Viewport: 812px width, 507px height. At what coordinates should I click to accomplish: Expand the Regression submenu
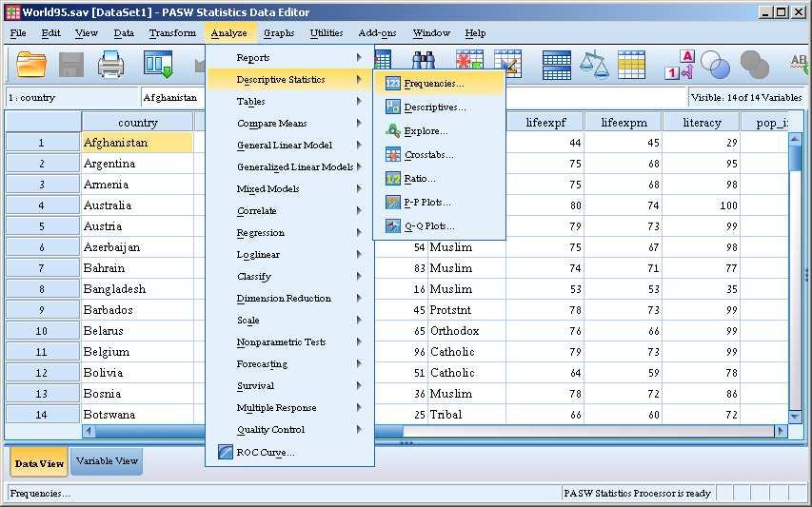(290, 233)
